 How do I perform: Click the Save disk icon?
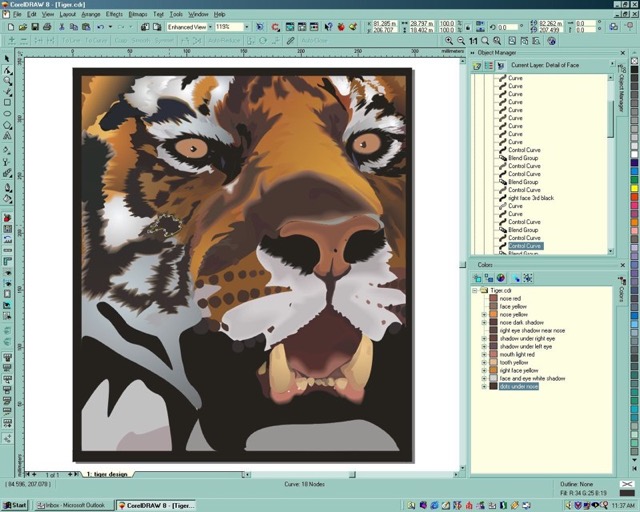(x=35, y=27)
